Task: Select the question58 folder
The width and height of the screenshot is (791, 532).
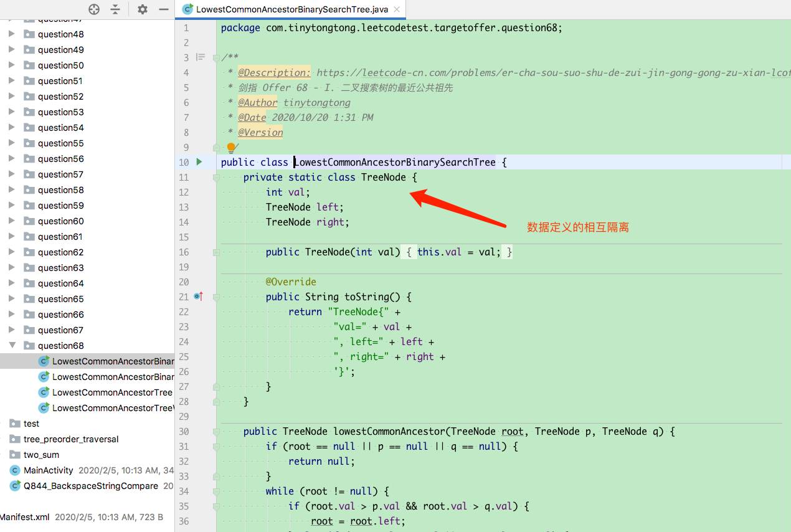Action: 61,190
